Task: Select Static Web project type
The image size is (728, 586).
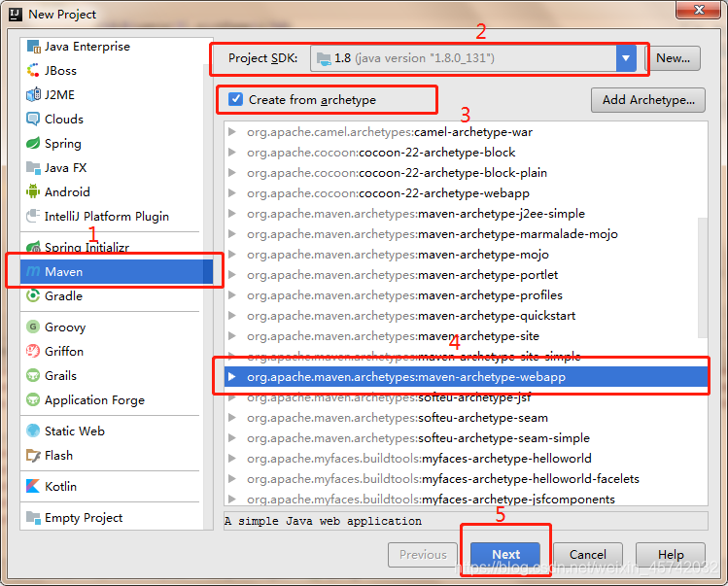Action: tap(112, 431)
